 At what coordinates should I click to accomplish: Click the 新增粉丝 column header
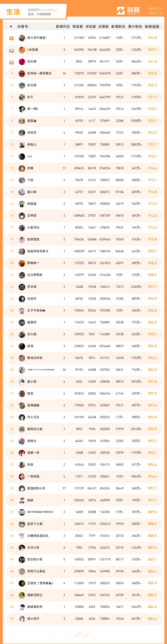tap(118, 26)
